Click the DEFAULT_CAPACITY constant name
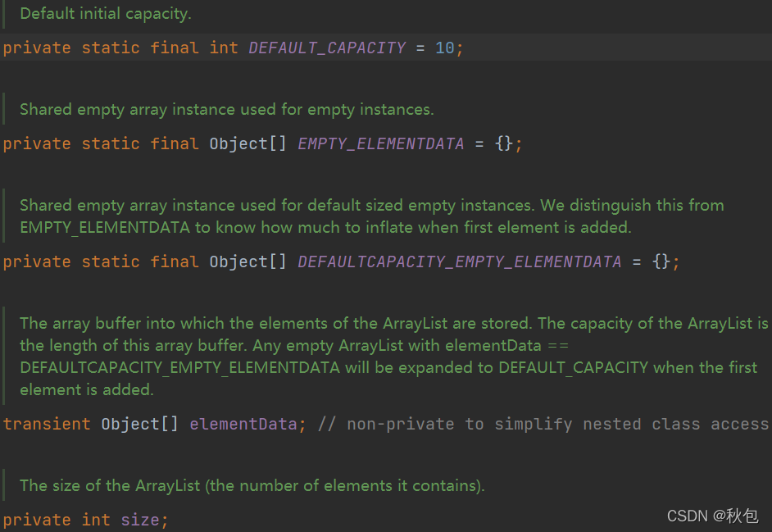Viewport: 772px width, 532px height. pos(327,48)
